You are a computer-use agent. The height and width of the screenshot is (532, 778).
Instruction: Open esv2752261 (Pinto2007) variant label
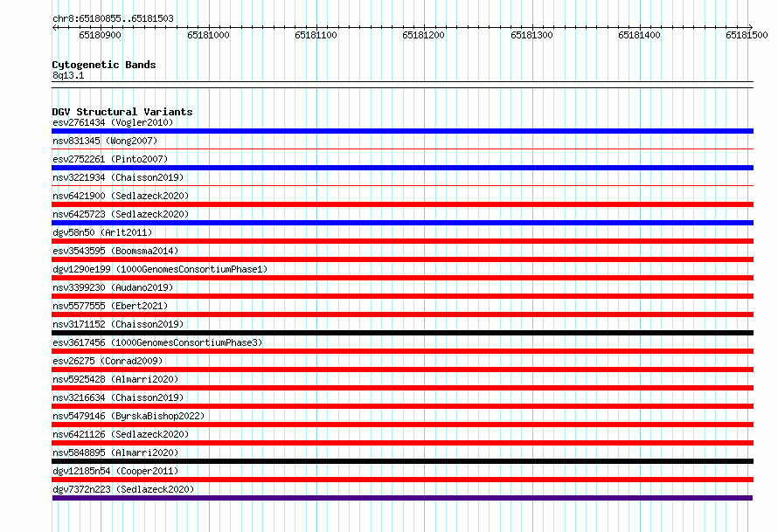point(110,159)
